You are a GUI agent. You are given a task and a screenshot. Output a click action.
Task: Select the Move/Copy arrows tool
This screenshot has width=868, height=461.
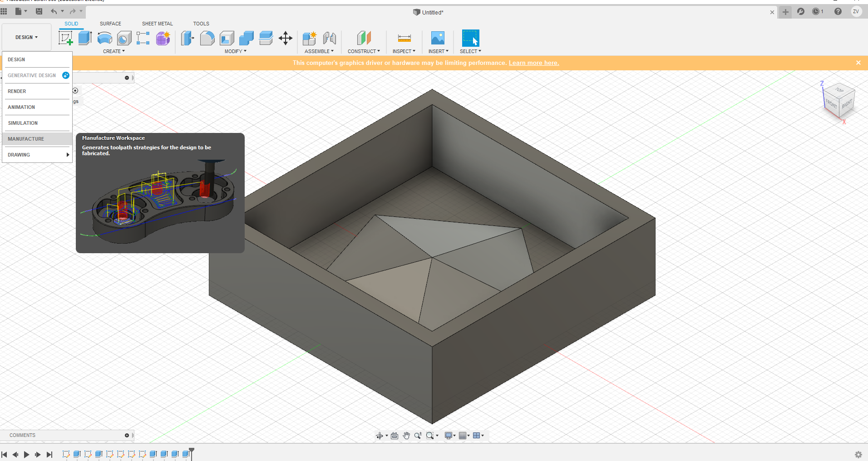[x=286, y=38]
